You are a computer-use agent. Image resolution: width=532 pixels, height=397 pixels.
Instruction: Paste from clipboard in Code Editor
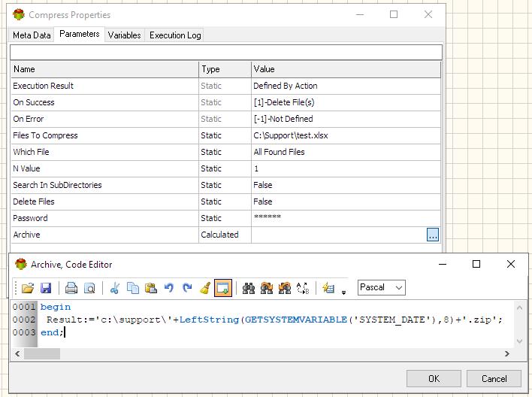coord(150,288)
